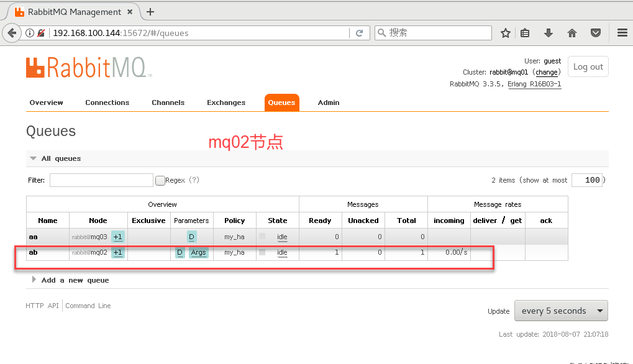Open the Command Line link
The image size is (633, 364).
click(88, 306)
